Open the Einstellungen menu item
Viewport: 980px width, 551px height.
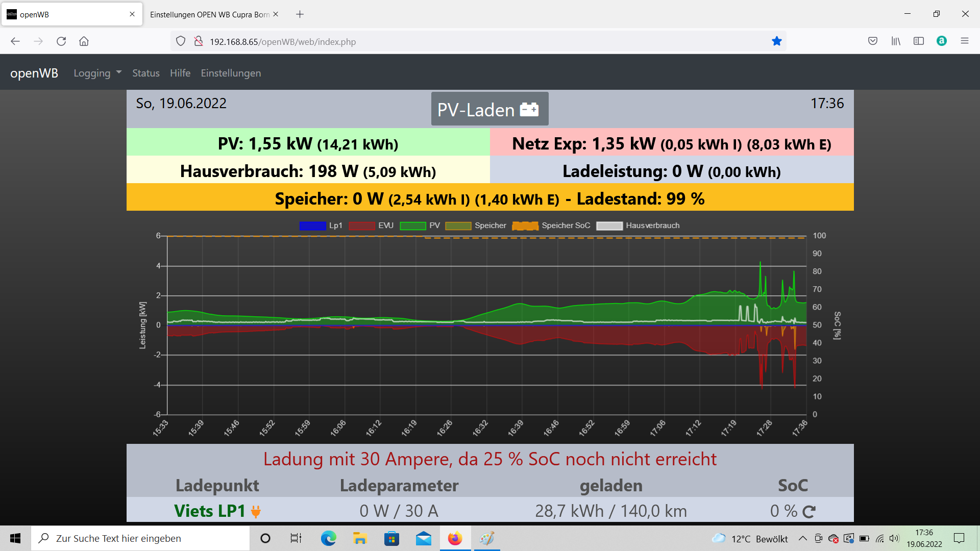click(x=231, y=73)
